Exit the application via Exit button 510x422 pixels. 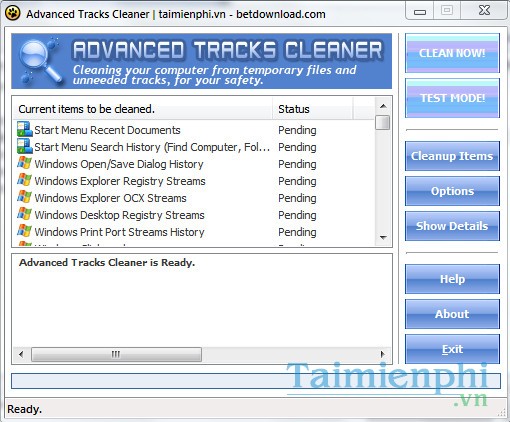coord(452,349)
